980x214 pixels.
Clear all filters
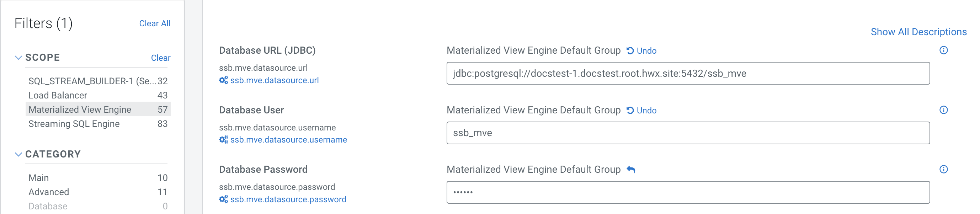pos(154,23)
